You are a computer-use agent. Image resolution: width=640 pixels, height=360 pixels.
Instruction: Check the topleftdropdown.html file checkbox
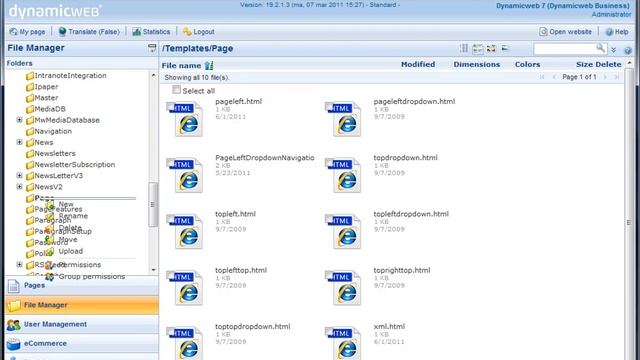click(329, 219)
